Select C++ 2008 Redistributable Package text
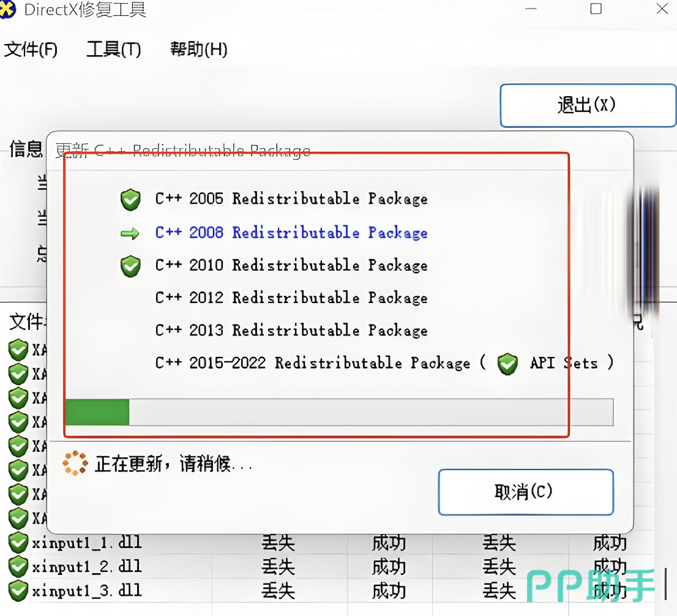Viewport: 677px width, 616px height. (291, 233)
